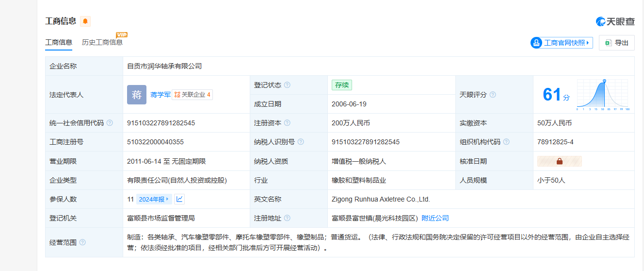The width and height of the screenshot is (644, 271).
Task: Click help icon next to 登记状态
Action: (x=287, y=85)
